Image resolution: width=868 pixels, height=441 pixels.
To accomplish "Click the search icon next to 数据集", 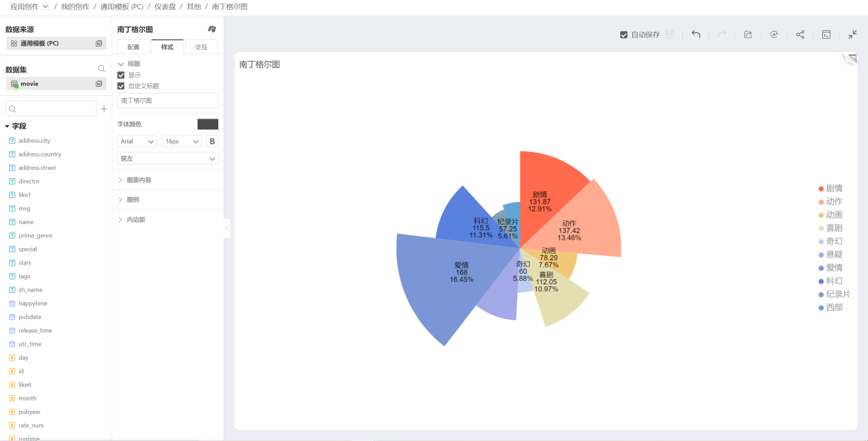I will (x=101, y=69).
